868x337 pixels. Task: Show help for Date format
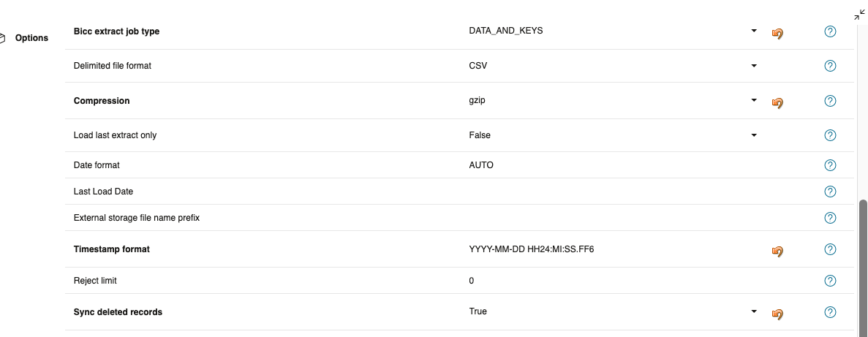tap(830, 165)
